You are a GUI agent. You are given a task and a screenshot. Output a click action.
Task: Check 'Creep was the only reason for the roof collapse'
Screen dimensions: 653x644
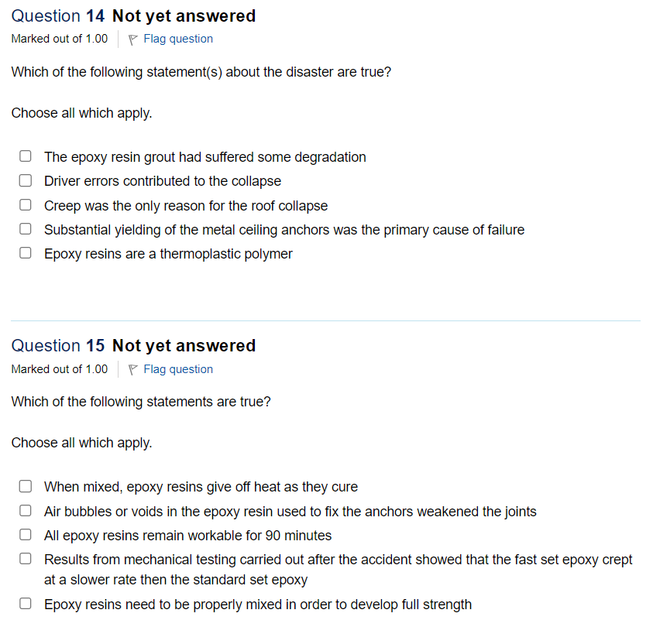click(25, 204)
